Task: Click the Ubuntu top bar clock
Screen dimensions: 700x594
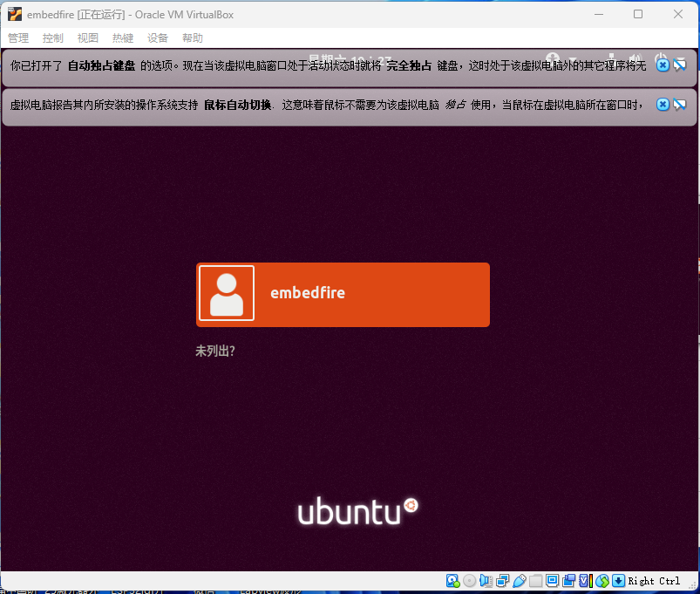Action: tap(350, 59)
